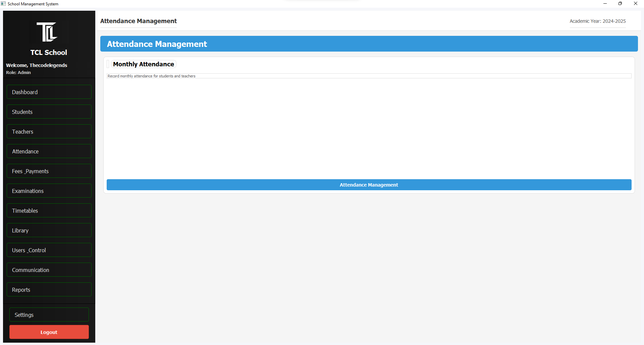Close the School Management System window

[x=635, y=4]
